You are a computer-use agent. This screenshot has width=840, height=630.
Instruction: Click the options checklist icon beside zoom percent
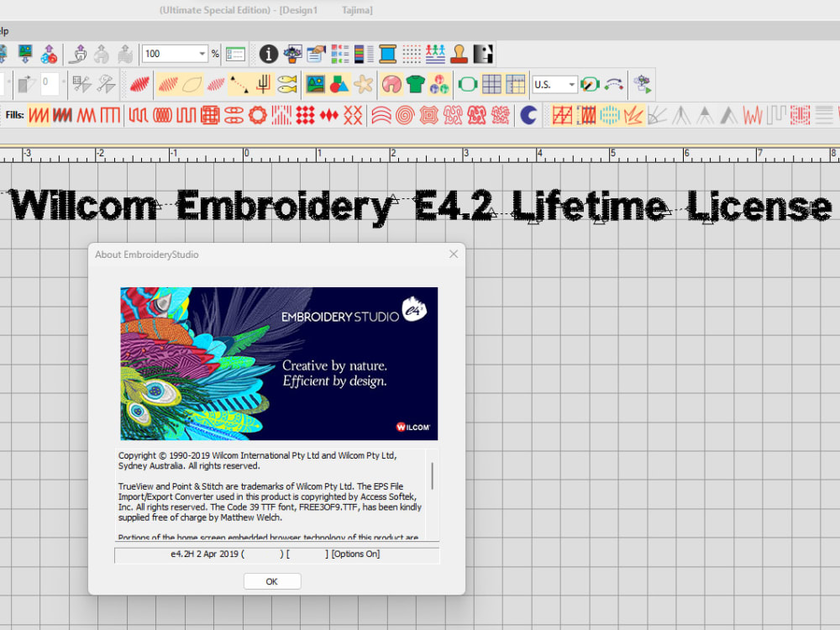coord(235,54)
